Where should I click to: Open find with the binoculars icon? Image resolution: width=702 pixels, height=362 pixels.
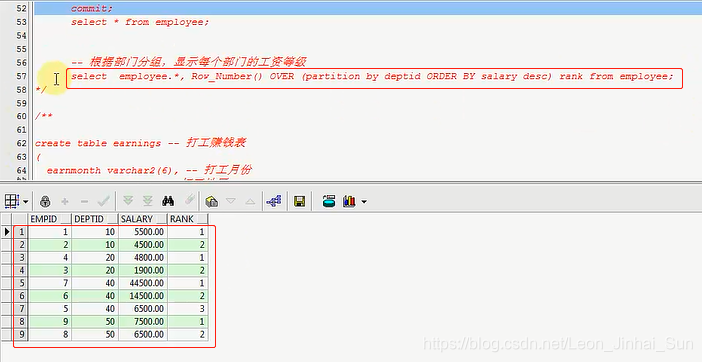tap(168, 201)
